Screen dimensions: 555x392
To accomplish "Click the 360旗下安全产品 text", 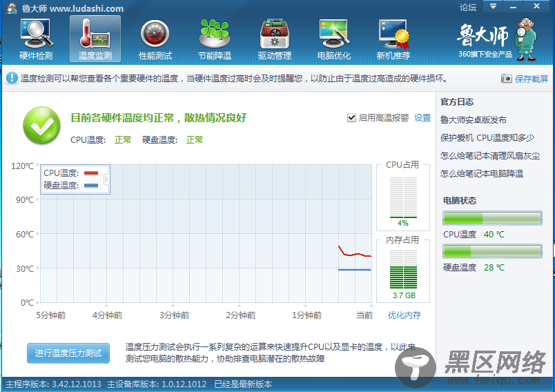I will [485, 55].
